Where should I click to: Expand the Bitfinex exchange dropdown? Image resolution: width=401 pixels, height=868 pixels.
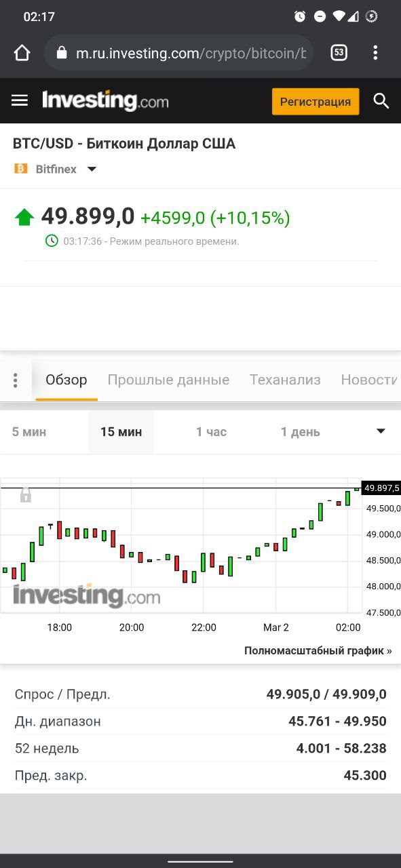pos(92,169)
